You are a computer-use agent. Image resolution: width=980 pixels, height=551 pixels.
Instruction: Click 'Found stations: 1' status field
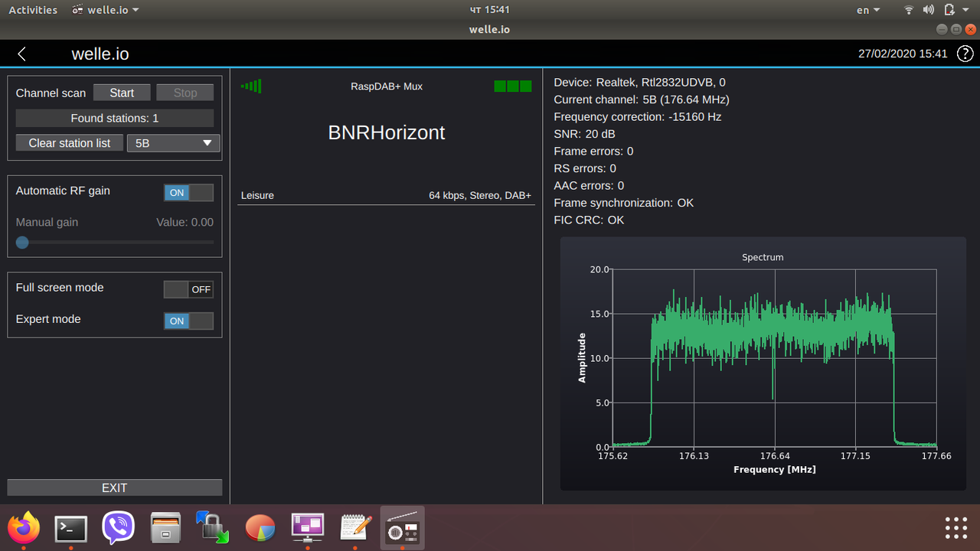pyautogui.click(x=115, y=118)
